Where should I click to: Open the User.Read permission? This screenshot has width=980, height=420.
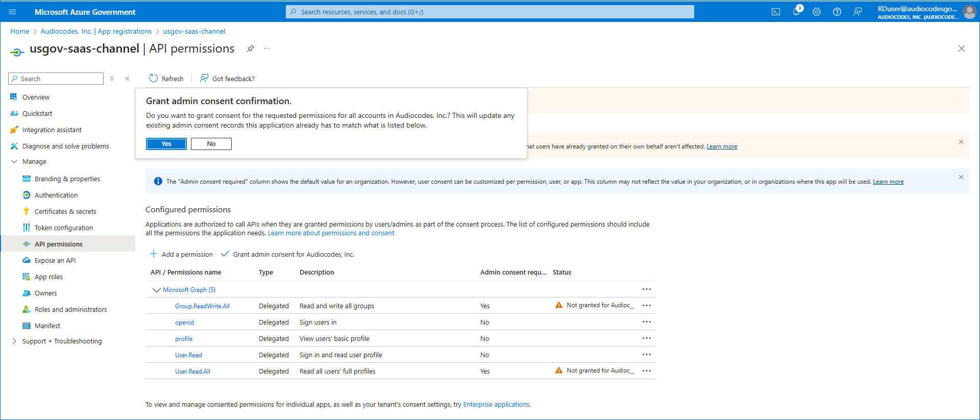[188, 355]
